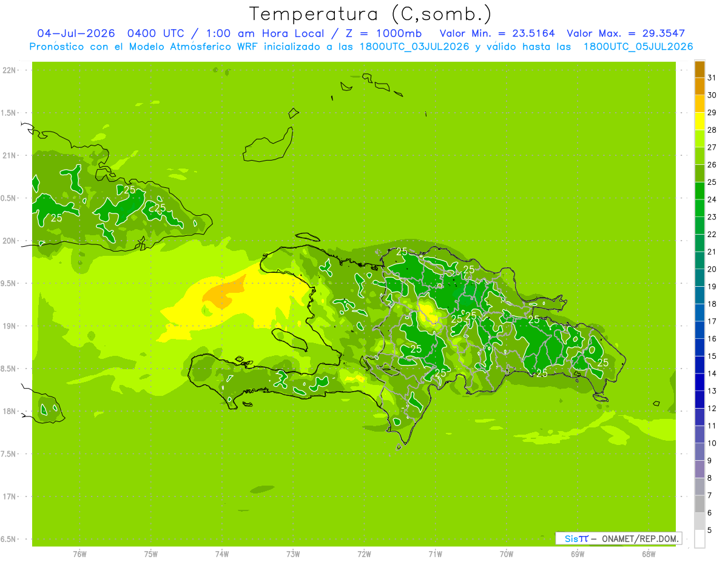Click the green 24 degree legend swatch
This screenshot has width=728, height=562.
pos(699,192)
